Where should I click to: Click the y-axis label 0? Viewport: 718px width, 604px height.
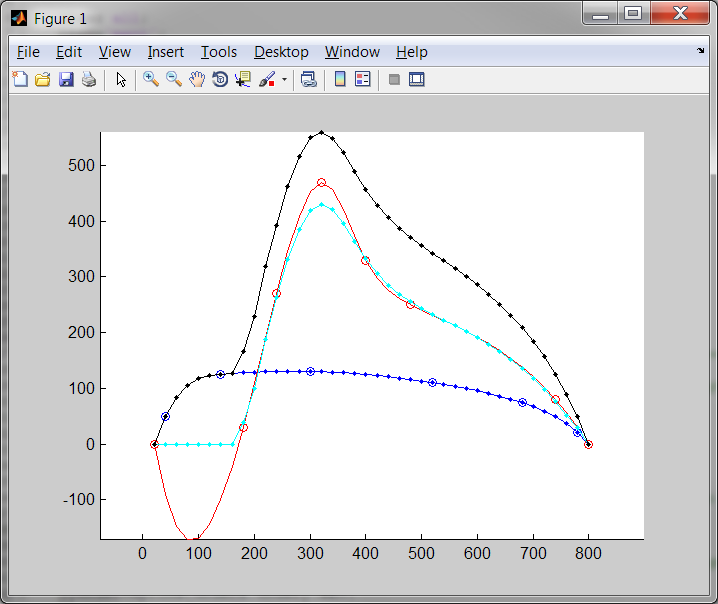pyautogui.click(x=91, y=444)
